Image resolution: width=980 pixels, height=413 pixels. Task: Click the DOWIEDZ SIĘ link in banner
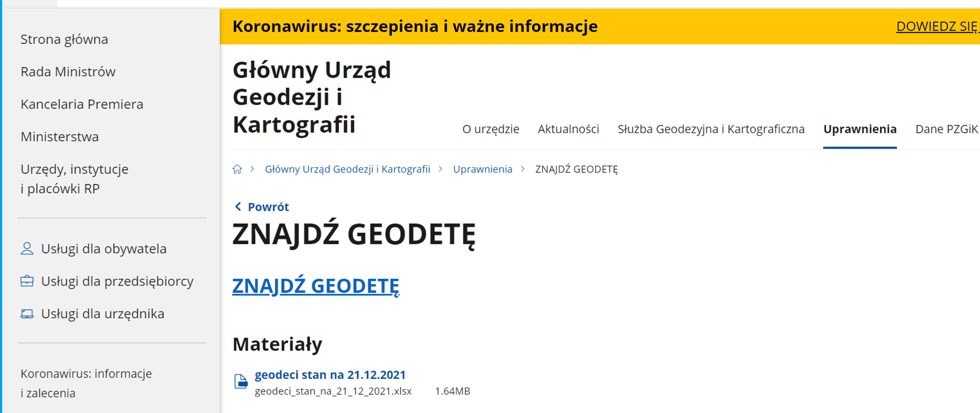pos(937,27)
